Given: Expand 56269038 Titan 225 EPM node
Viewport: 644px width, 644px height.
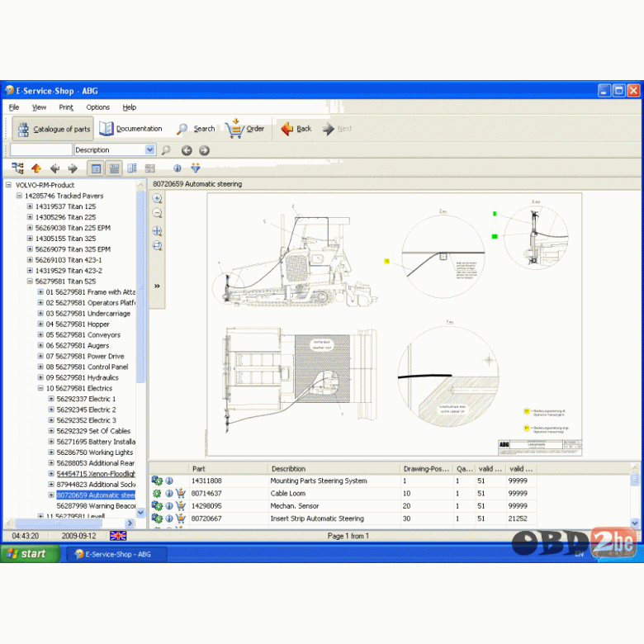Looking at the screenshot, I should pyautogui.click(x=30, y=228).
